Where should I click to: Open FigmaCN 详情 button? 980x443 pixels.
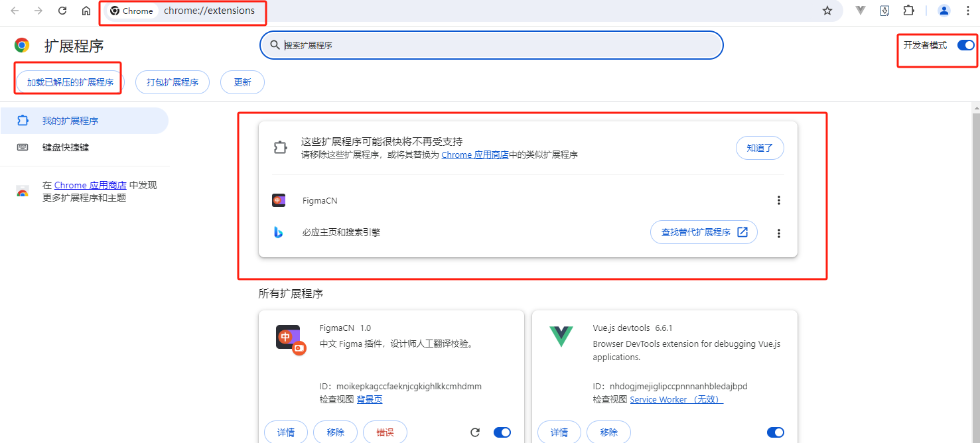pyautogui.click(x=286, y=432)
